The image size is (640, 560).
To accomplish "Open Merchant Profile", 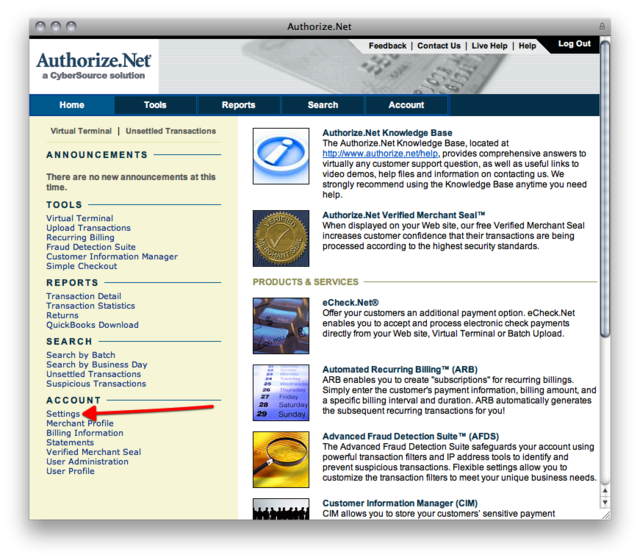I will click(x=80, y=423).
